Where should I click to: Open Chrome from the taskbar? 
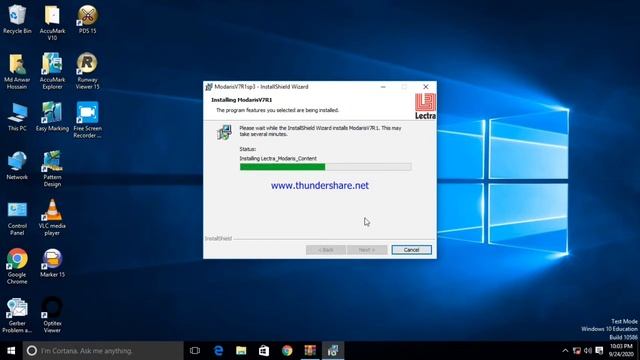(287, 351)
